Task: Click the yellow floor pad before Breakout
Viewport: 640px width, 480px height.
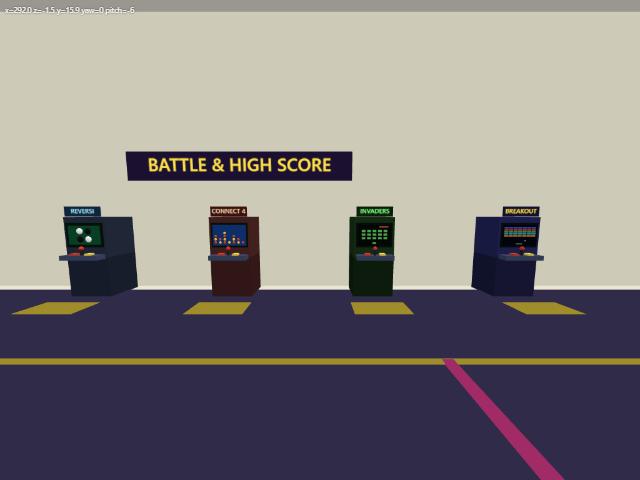Action: 544,308
